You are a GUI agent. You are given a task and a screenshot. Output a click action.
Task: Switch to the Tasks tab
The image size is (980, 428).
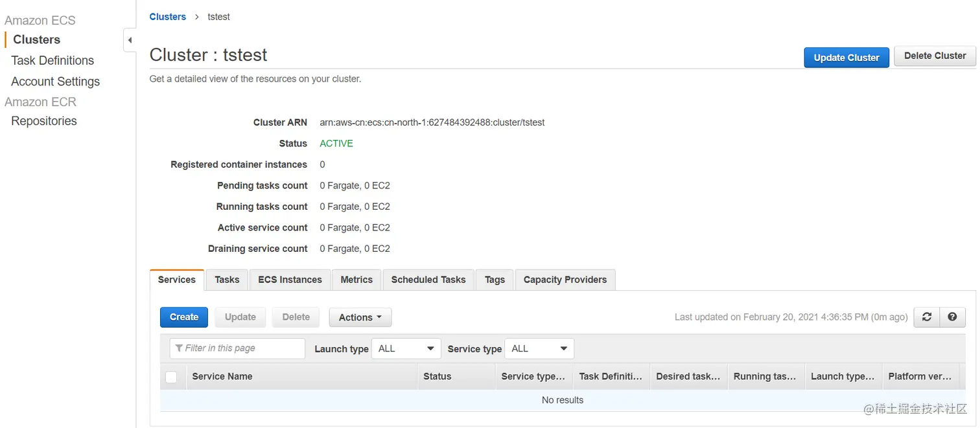227,280
